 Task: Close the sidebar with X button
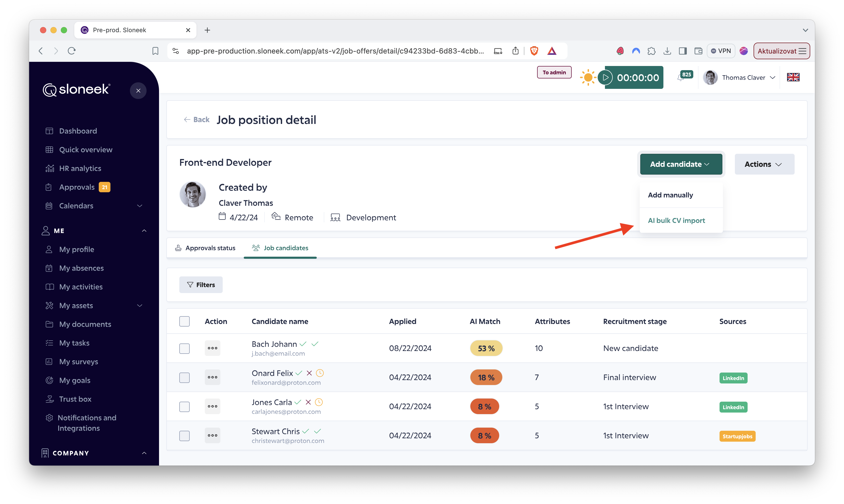[138, 91]
